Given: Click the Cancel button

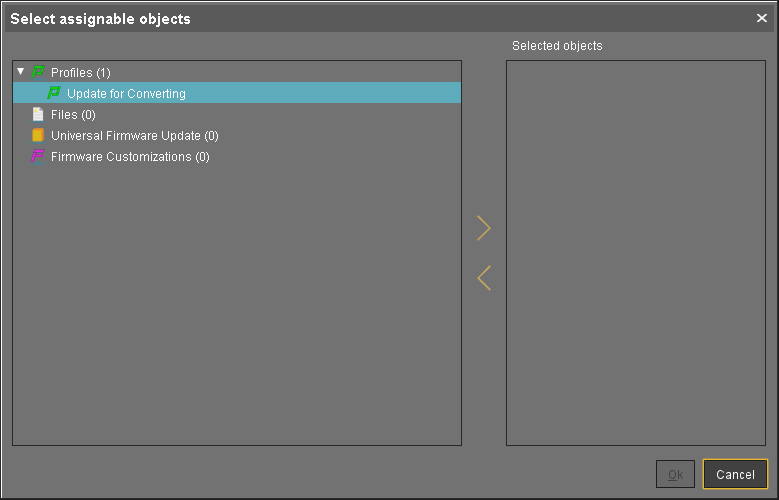Looking at the screenshot, I should click(735, 474).
